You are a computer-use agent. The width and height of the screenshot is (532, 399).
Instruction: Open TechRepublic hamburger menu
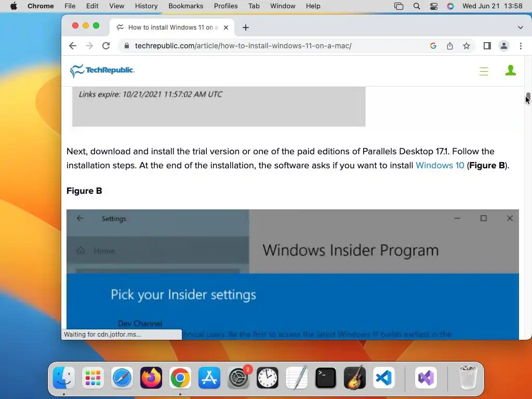tap(484, 71)
